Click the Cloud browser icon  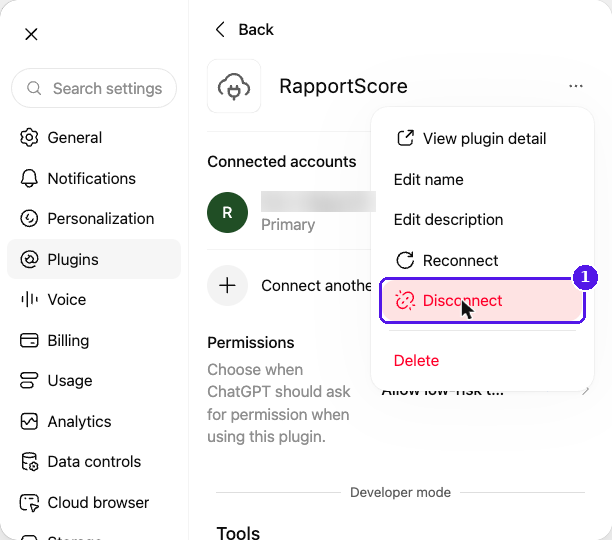click(29, 503)
